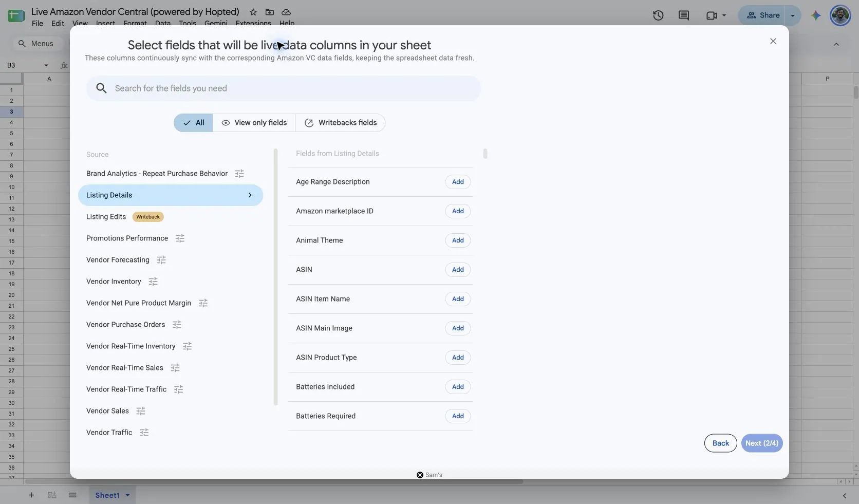Open filter settings for Brand Analytics Repeat Purchase Behavior
The height and width of the screenshot is (504, 859).
239,174
